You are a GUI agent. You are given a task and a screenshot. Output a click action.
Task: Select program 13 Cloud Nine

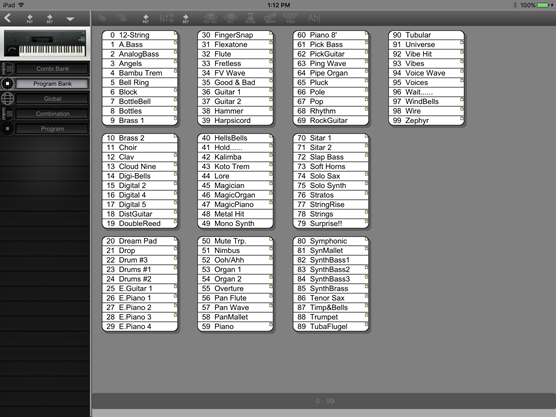(140, 167)
